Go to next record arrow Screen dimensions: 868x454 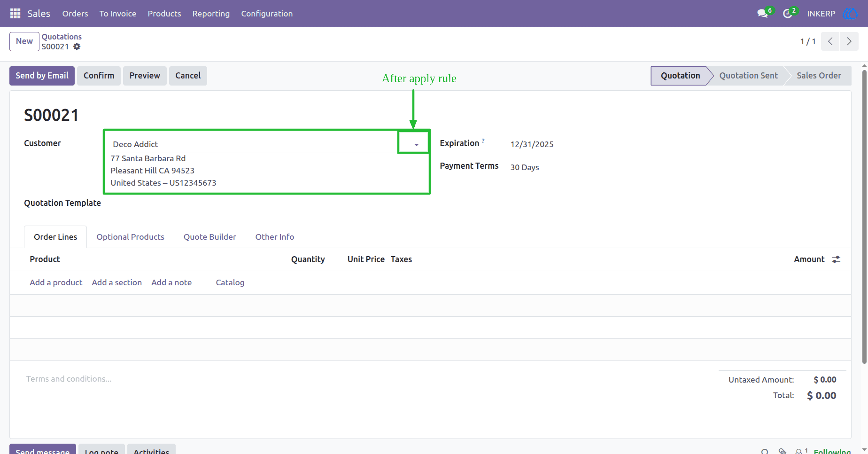tap(849, 41)
